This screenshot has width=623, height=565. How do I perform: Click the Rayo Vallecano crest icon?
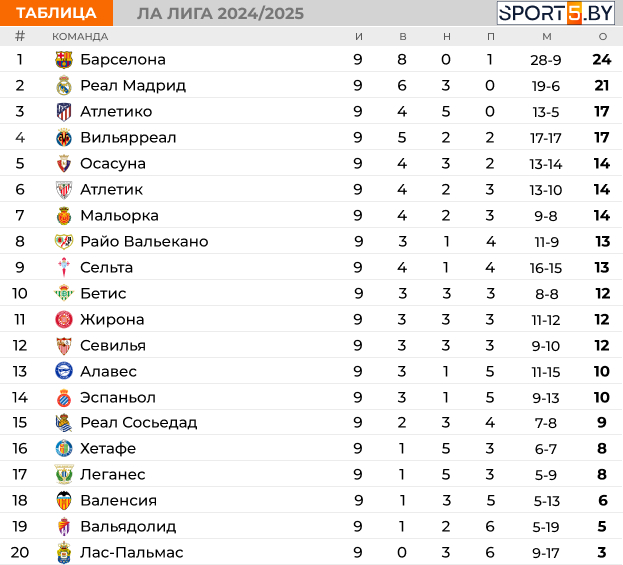tap(64, 242)
